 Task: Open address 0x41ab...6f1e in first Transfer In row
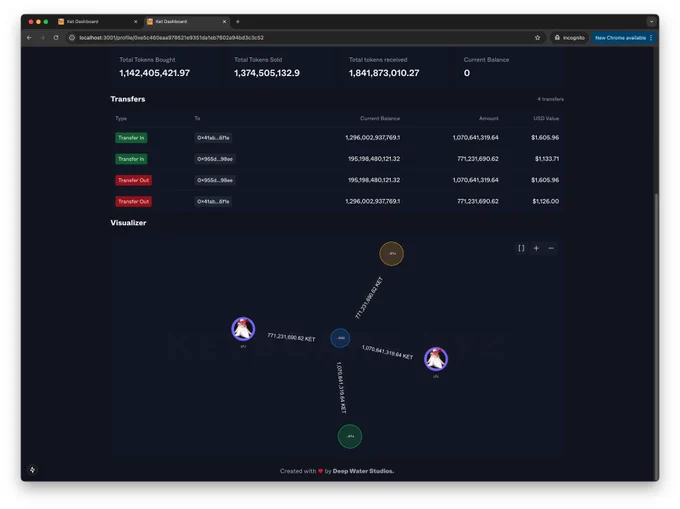[x=213, y=138]
